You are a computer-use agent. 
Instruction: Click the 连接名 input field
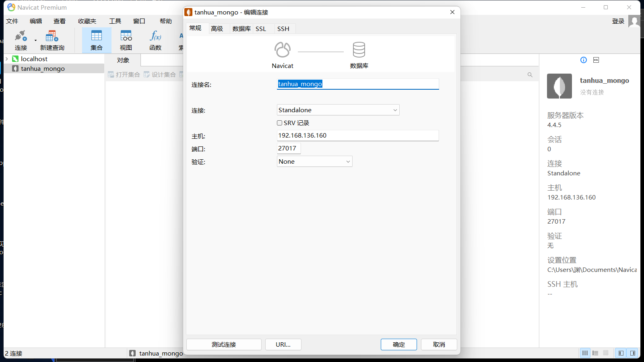(358, 84)
